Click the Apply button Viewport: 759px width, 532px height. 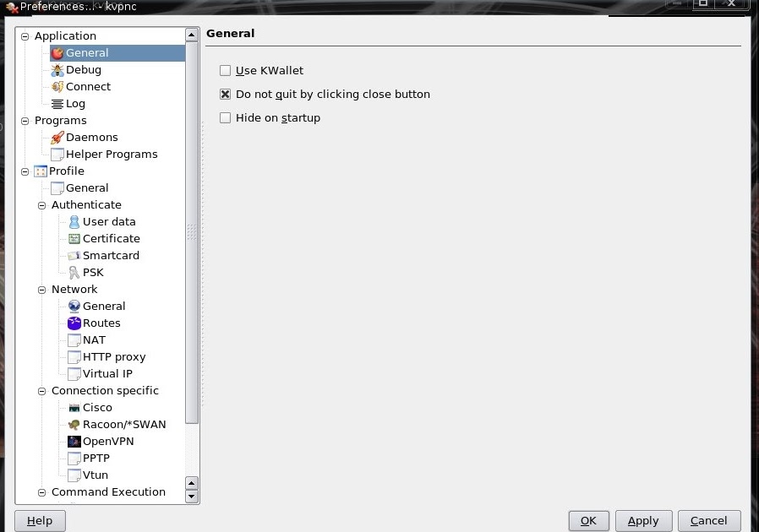tap(643, 521)
